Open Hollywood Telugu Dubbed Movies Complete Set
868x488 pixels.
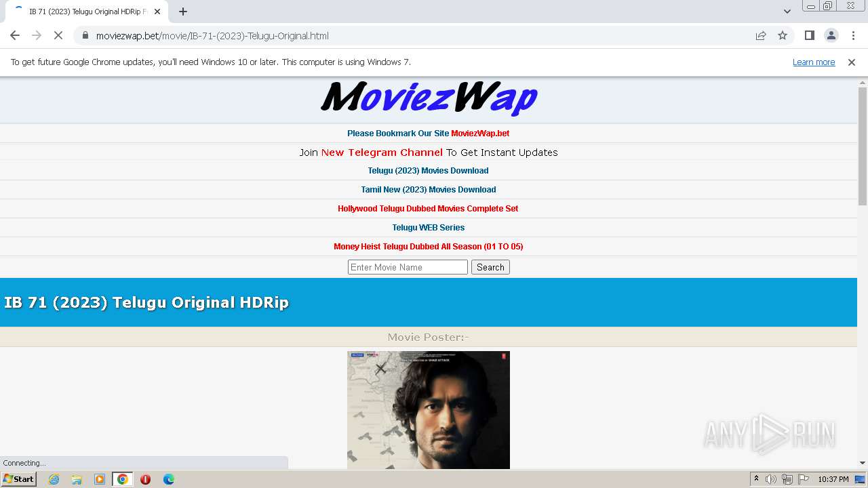(429, 209)
